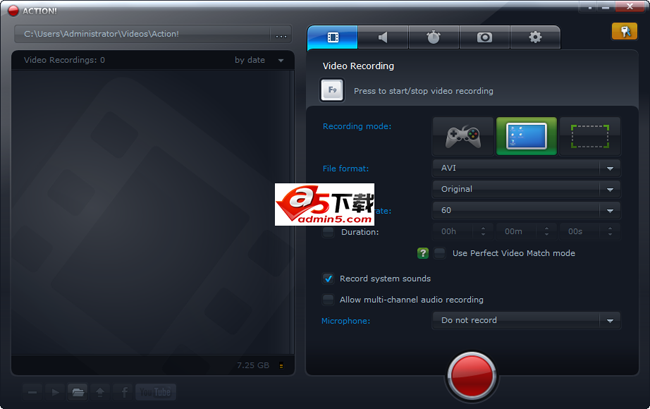Click the 7.25 GB free space text
Image resolution: width=650 pixels, height=409 pixels.
click(x=253, y=365)
